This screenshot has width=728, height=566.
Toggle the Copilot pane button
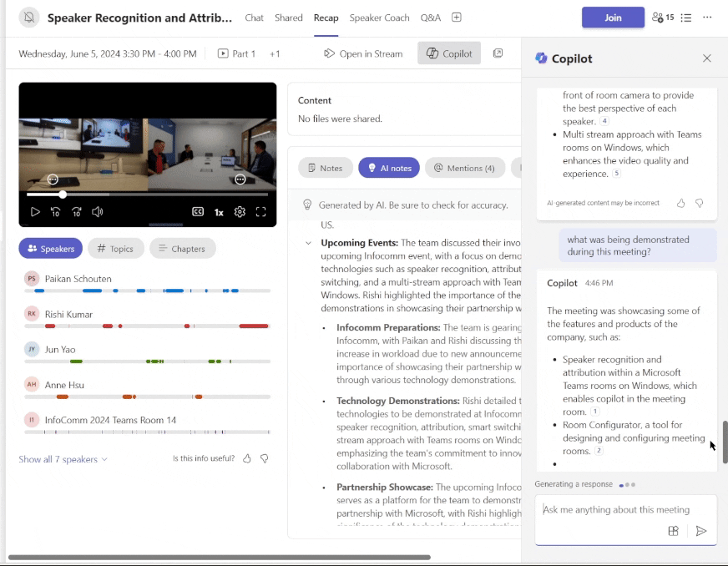[x=449, y=53]
